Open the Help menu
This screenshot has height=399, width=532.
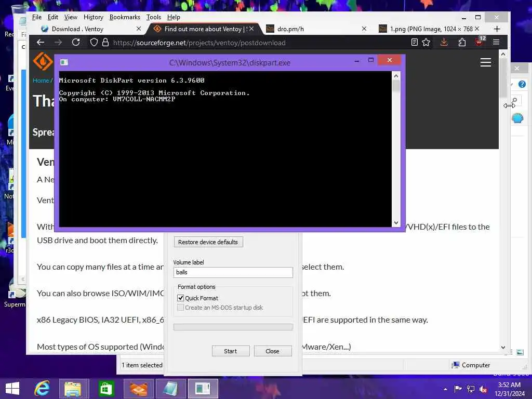[x=174, y=17]
